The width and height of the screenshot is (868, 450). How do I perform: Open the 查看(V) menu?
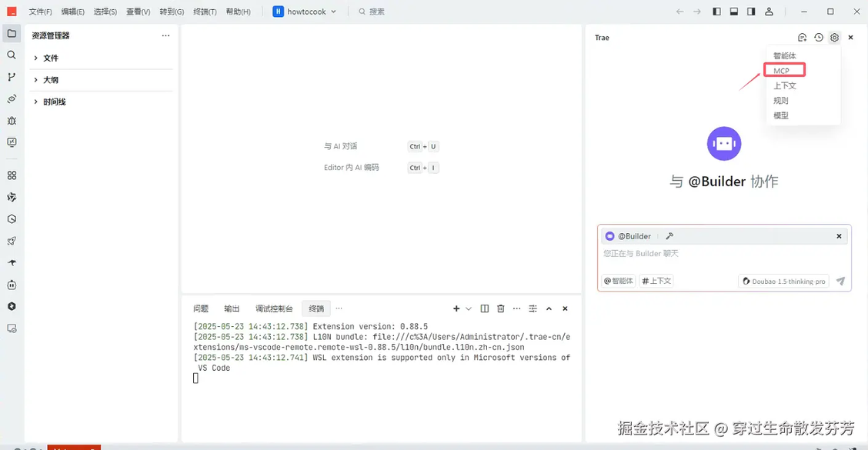coord(138,12)
